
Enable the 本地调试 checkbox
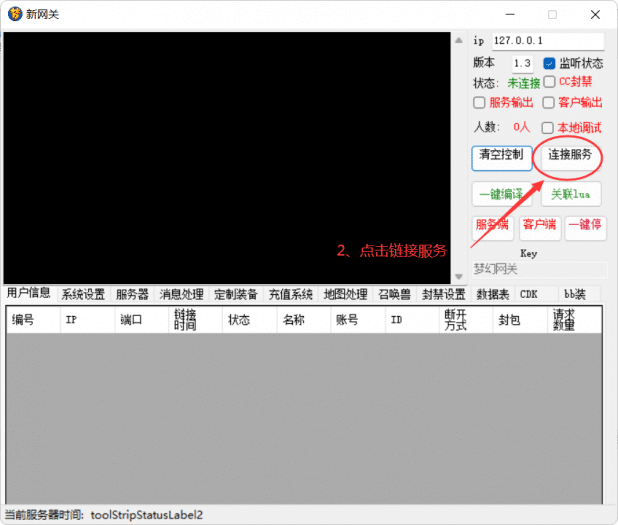click(x=547, y=128)
